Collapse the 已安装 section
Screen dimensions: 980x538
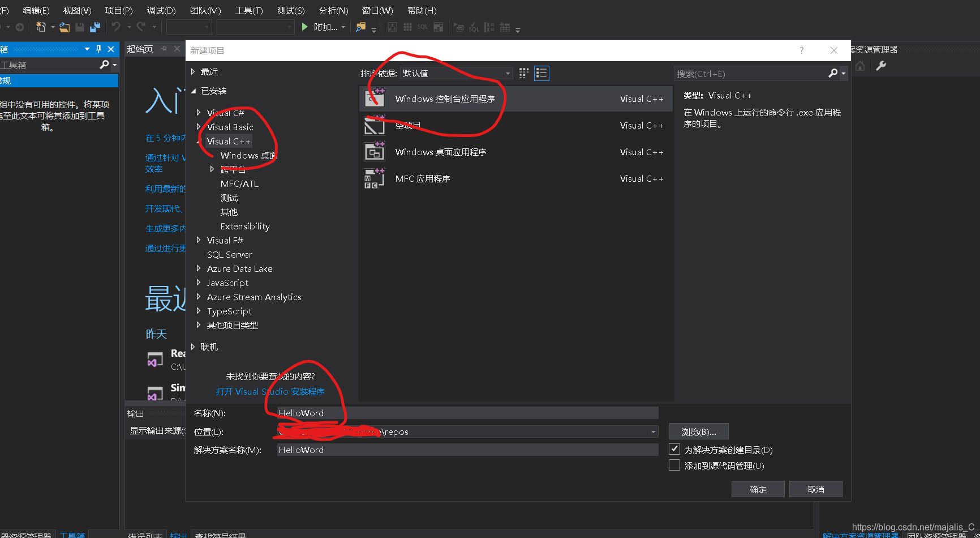point(193,91)
